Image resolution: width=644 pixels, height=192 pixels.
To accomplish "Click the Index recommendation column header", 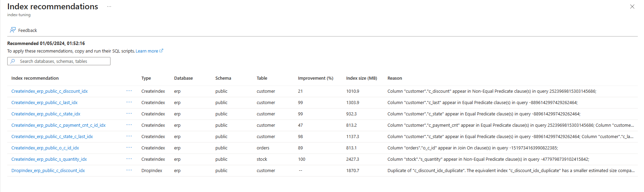I will (x=35, y=78).
